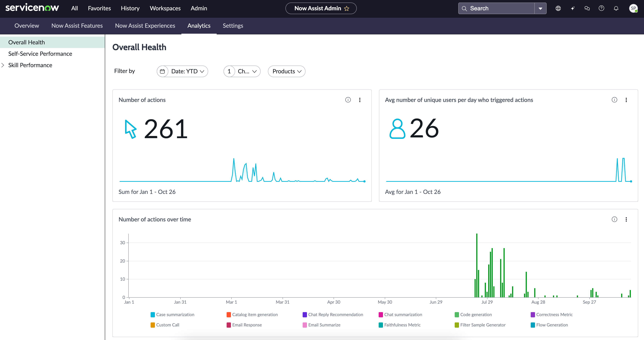Toggle Case summarization legend series

[x=172, y=314]
